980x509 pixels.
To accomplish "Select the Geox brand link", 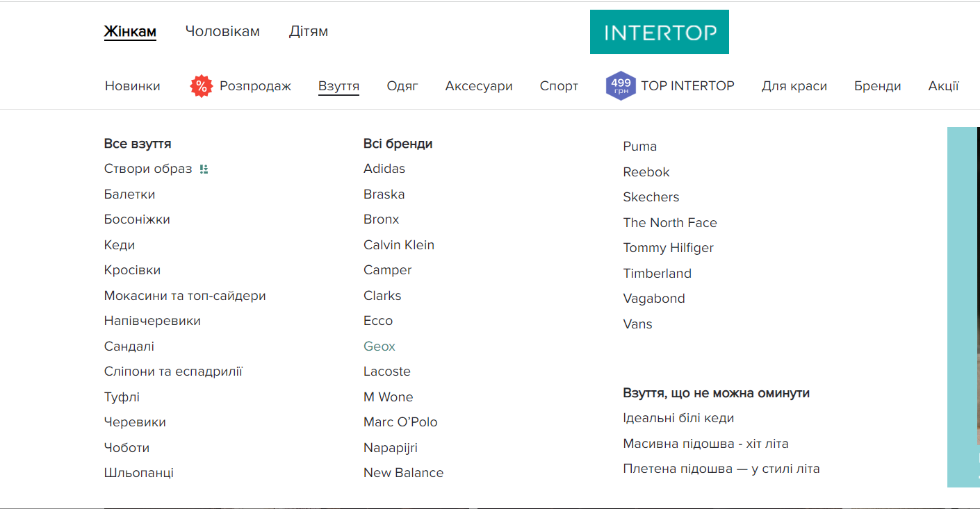I will click(x=379, y=346).
